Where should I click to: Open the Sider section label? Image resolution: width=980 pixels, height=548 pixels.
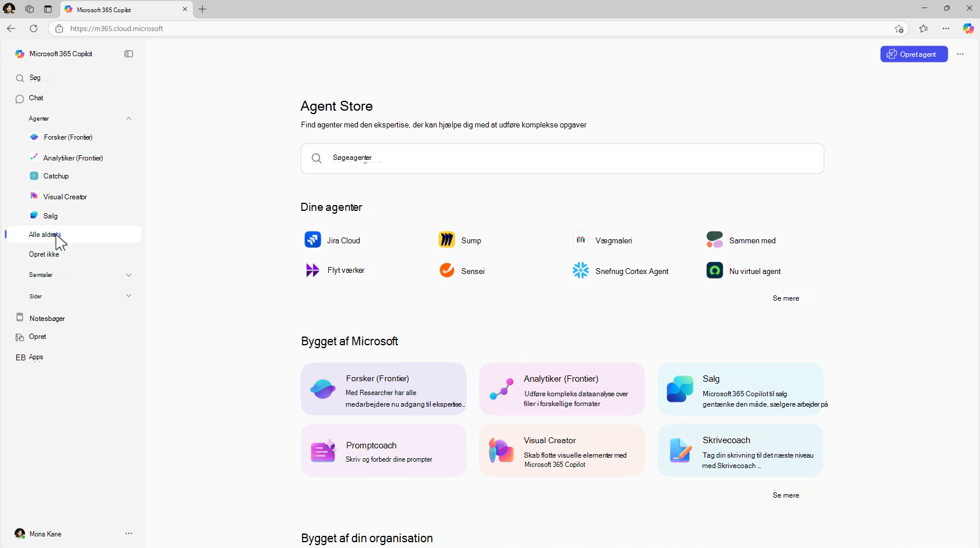click(36, 296)
